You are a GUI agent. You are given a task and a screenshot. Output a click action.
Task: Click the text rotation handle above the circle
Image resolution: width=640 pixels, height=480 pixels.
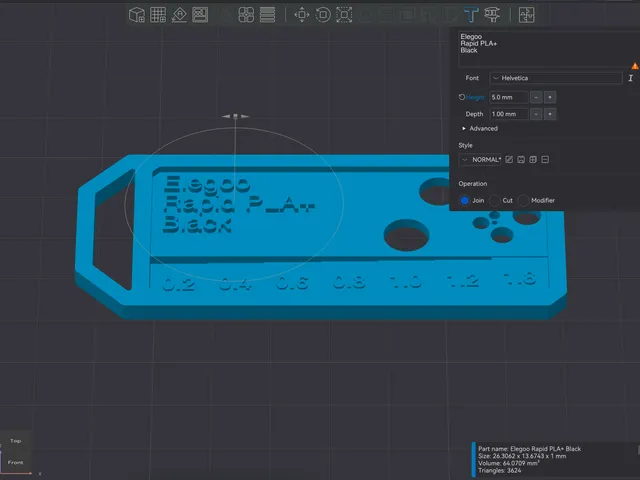point(236,116)
